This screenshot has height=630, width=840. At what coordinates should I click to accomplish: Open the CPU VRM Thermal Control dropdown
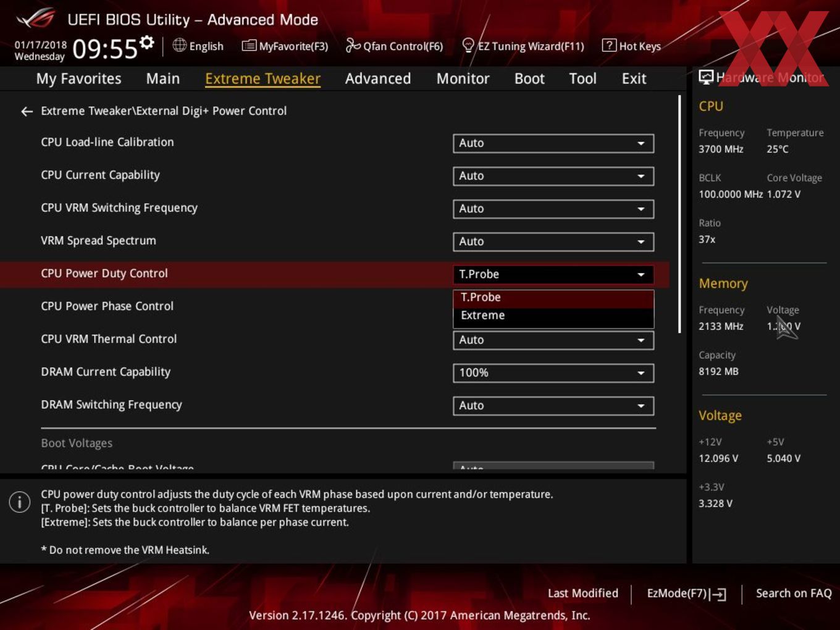click(553, 340)
